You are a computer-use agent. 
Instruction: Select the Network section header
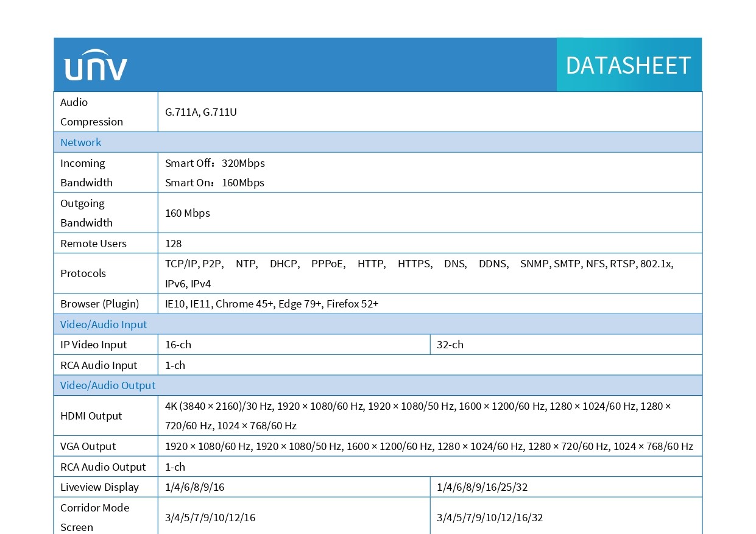(x=378, y=142)
